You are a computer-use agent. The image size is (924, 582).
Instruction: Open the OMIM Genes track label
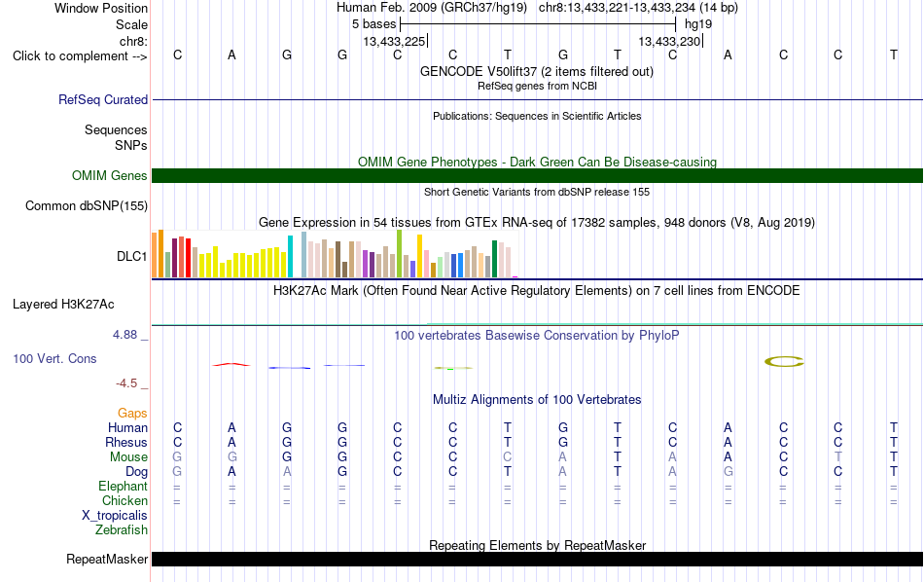[109, 176]
